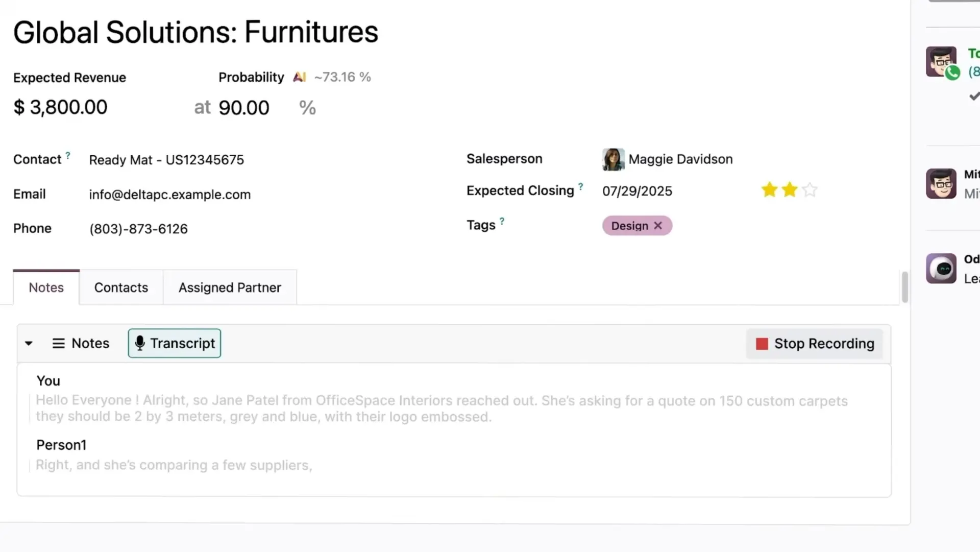The height and width of the screenshot is (552, 980).
Task: Click the Notes list button
Action: pos(81,344)
